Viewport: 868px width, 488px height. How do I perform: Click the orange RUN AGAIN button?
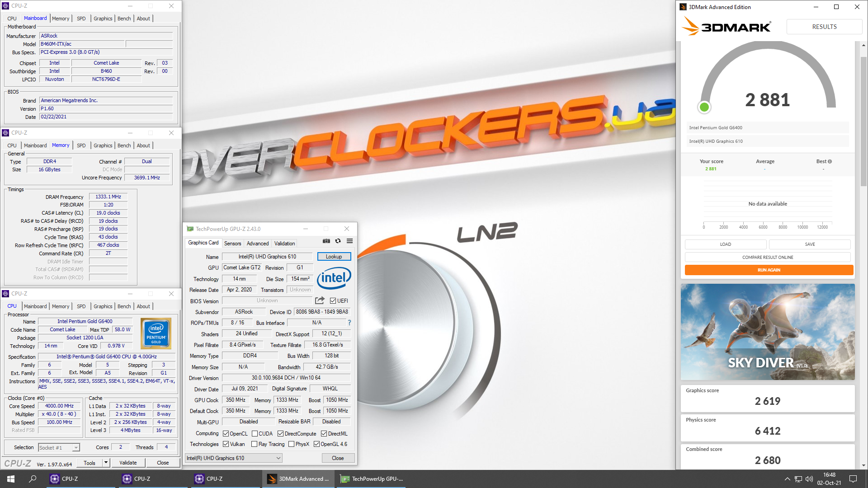[x=769, y=270]
